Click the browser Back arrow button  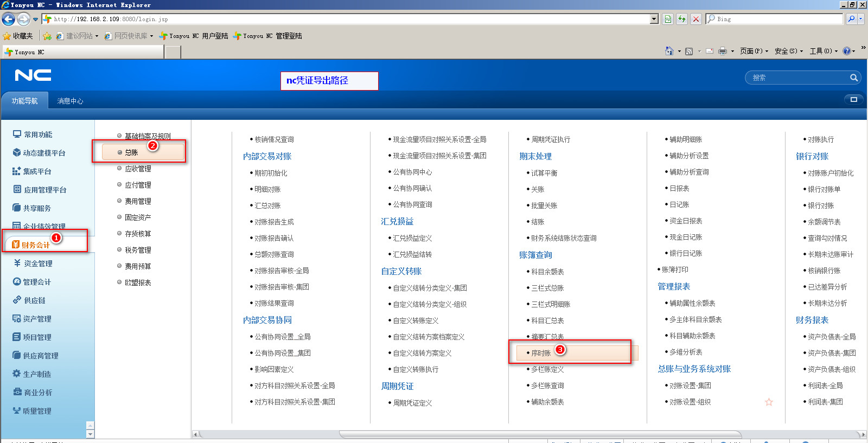point(9,20)
